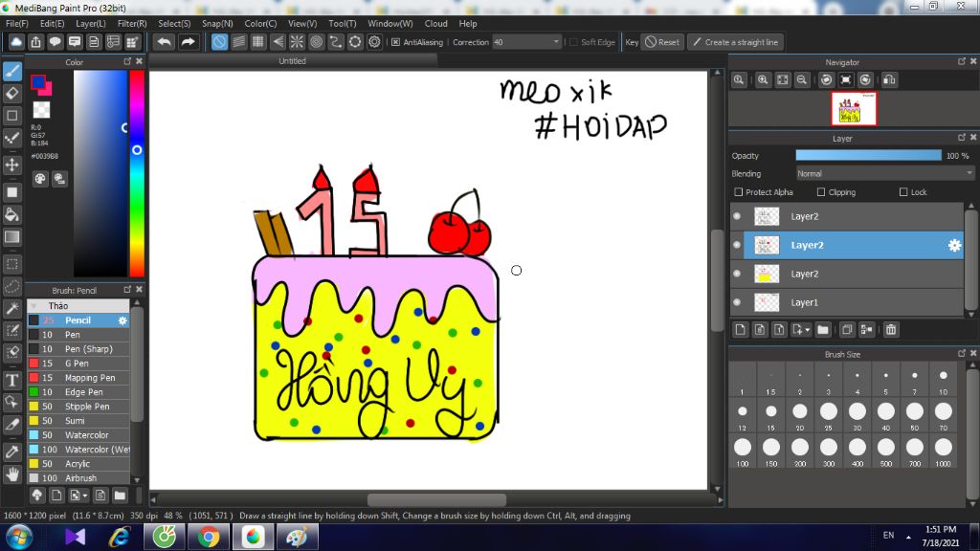Click the horizontal canvas scrollbar
Image resolution: width=980 pixels, height=551 pixels.
[x=436, y=499]
